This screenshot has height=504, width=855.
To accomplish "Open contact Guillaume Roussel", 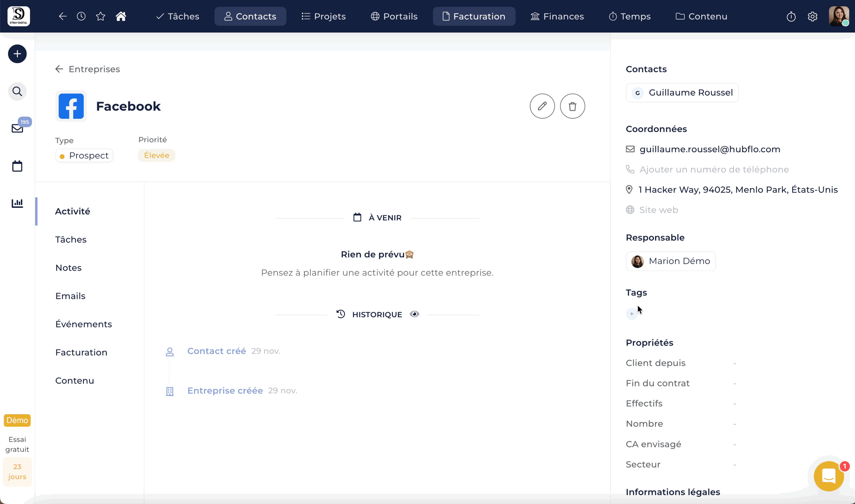I will (682, 93).
